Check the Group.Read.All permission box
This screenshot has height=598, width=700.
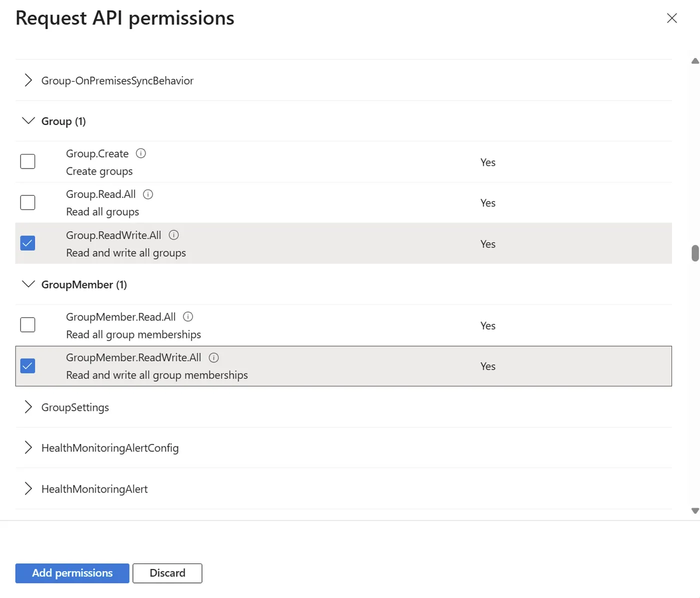point(27,202)
